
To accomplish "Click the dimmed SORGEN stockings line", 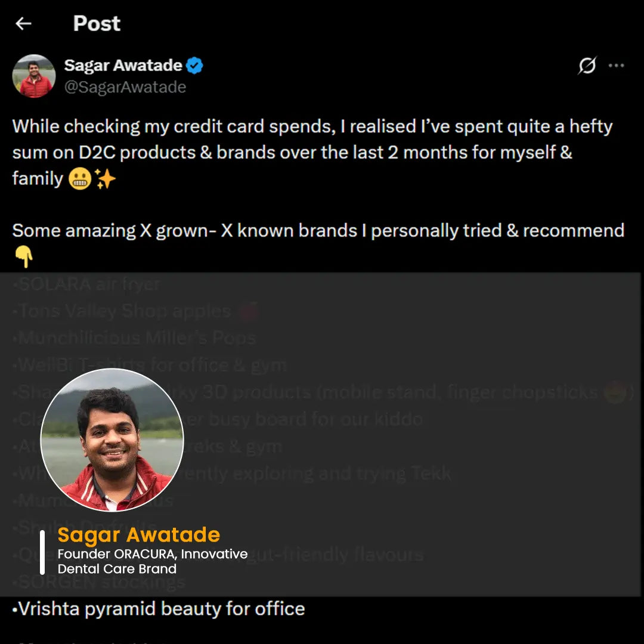I will 99,581.
